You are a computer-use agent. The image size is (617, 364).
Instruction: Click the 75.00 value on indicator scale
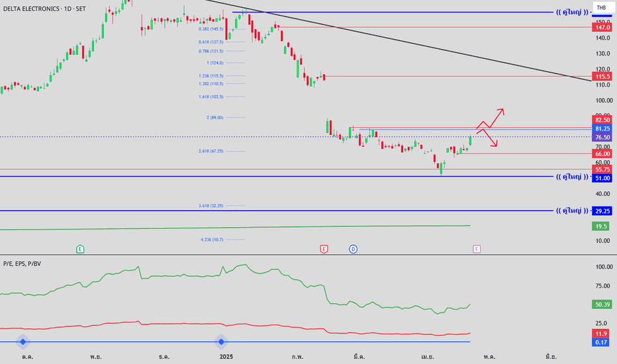[x=604, y=286]
